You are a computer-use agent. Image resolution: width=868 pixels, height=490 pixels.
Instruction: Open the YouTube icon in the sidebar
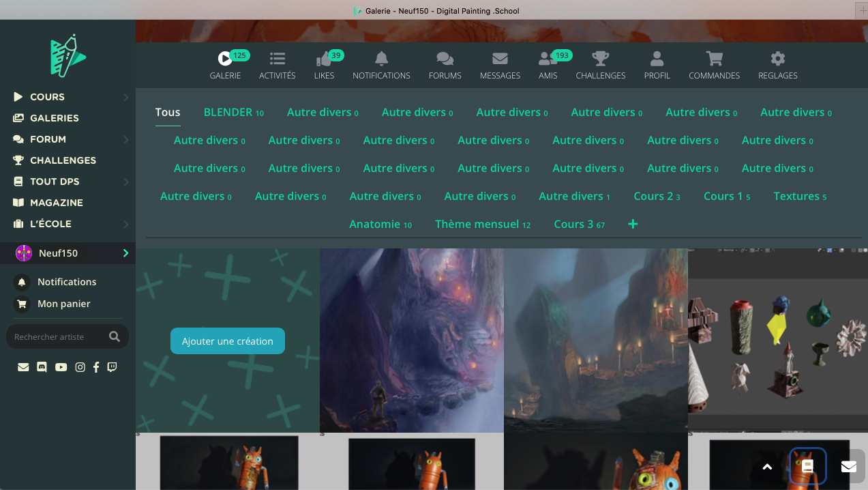[61, 367]
